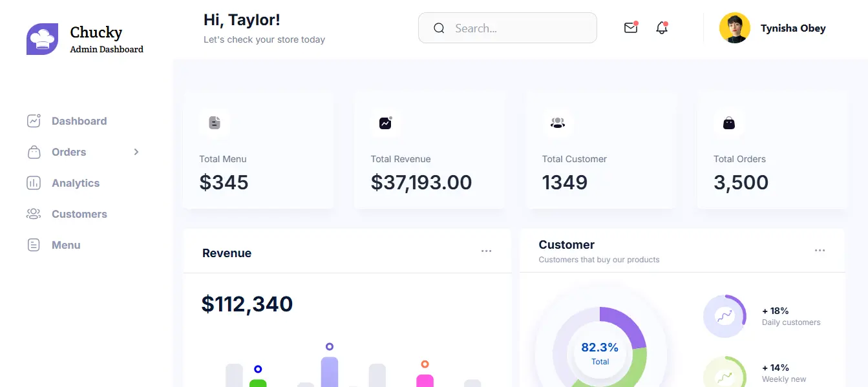Click the 1349 Total Customer value
The height and width of the screenshot is (387, 868).
tap(565, 182)
